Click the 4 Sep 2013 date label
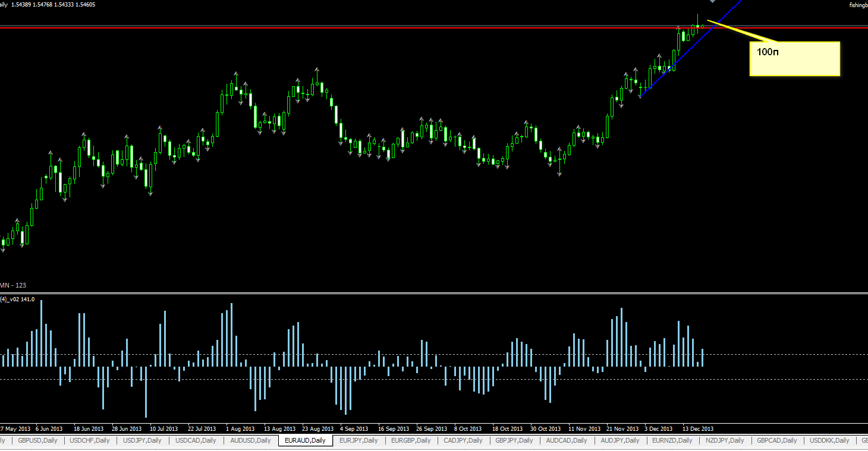 356,428
